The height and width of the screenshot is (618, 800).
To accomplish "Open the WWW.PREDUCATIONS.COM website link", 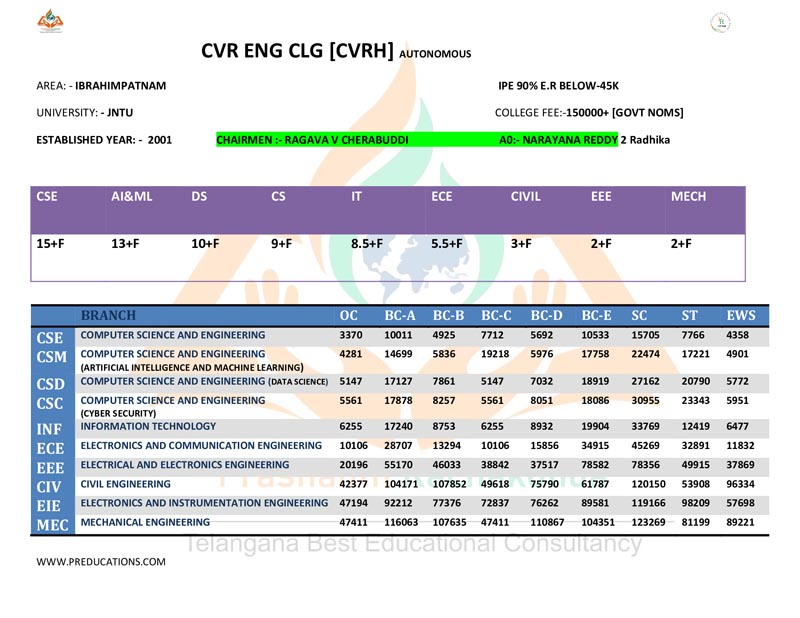I will click(x=101, y=562).
